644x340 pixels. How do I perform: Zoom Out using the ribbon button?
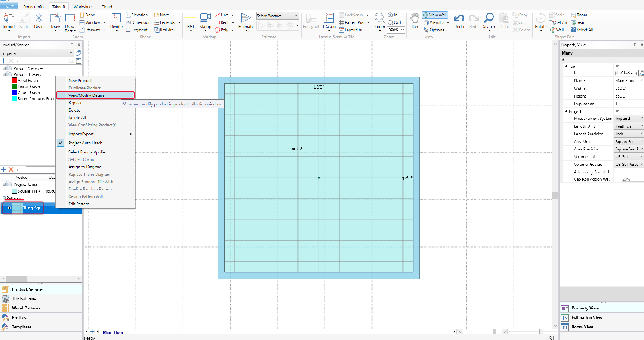click(394, 22)
